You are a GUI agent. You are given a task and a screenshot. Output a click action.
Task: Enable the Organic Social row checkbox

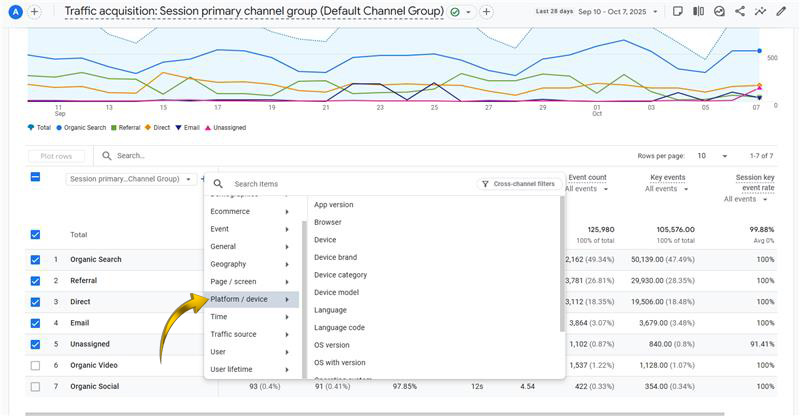pyautogui.click(x=35, y=386)
